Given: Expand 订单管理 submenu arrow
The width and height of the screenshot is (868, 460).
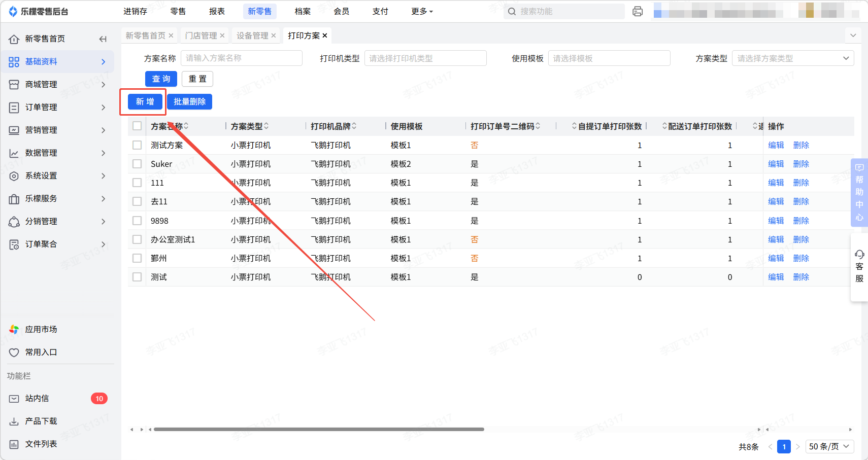Looking at the screenshot, I should (x=104, y=108).
